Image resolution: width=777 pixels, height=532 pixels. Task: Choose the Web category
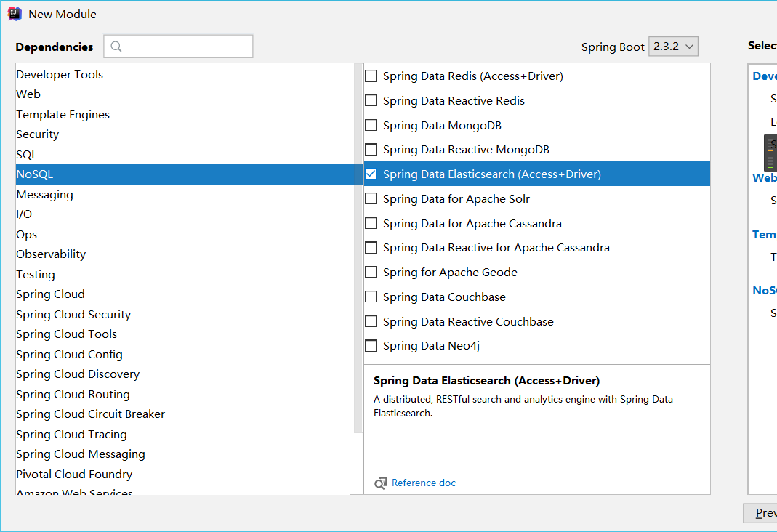185,94
